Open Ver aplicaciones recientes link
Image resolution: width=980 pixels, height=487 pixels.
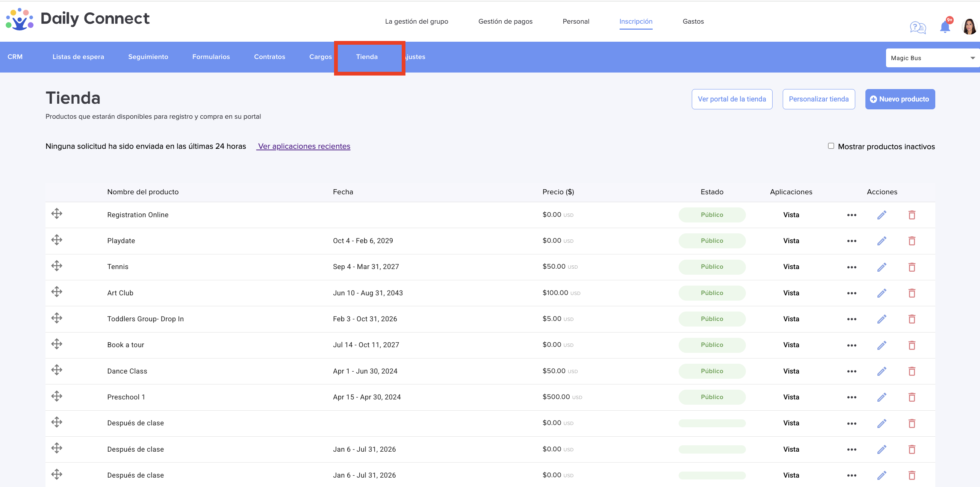coord(304,147)
